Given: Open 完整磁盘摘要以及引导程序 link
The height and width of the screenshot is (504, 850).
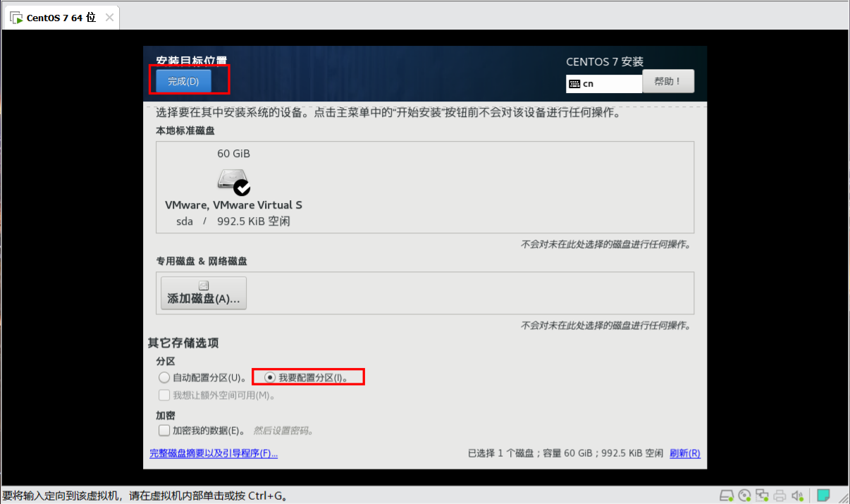Looking at the screenshot, I should pyautogui.click(x=214, y=453).
